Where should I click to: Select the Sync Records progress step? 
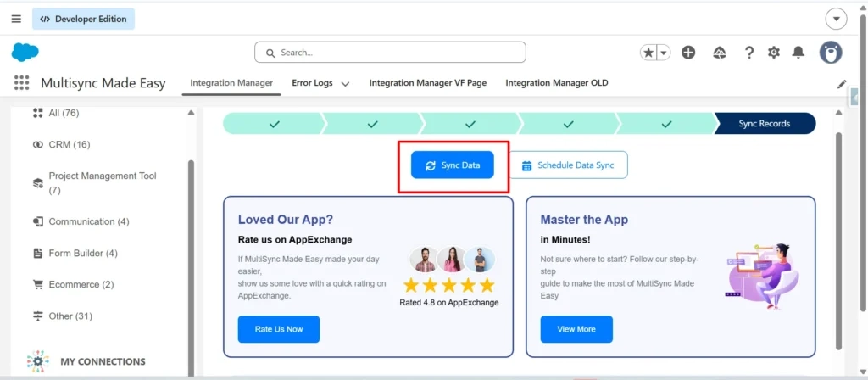(x=765, y=124)
